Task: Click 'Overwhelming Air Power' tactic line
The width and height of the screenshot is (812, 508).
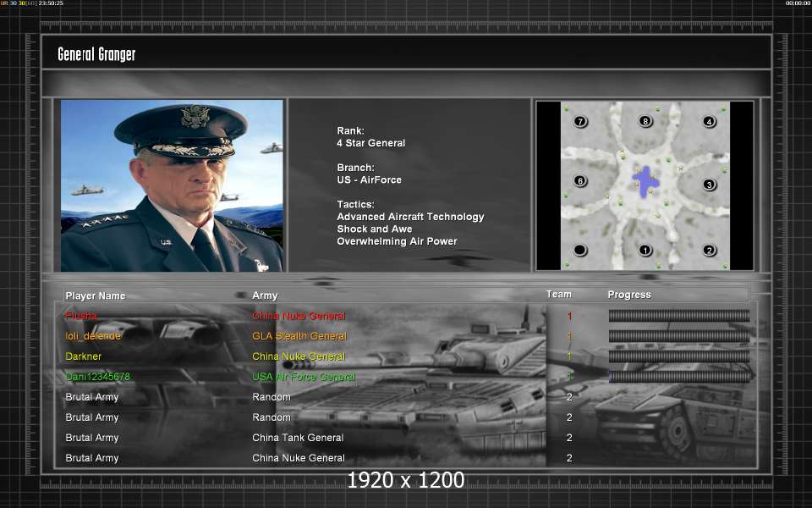Action: click(398, 241)
